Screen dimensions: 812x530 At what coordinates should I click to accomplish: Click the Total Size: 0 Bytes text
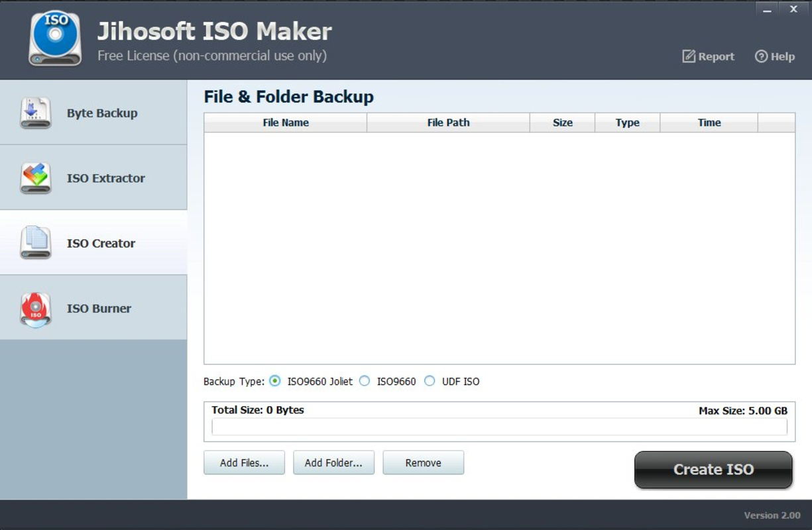tap(258, 410)
